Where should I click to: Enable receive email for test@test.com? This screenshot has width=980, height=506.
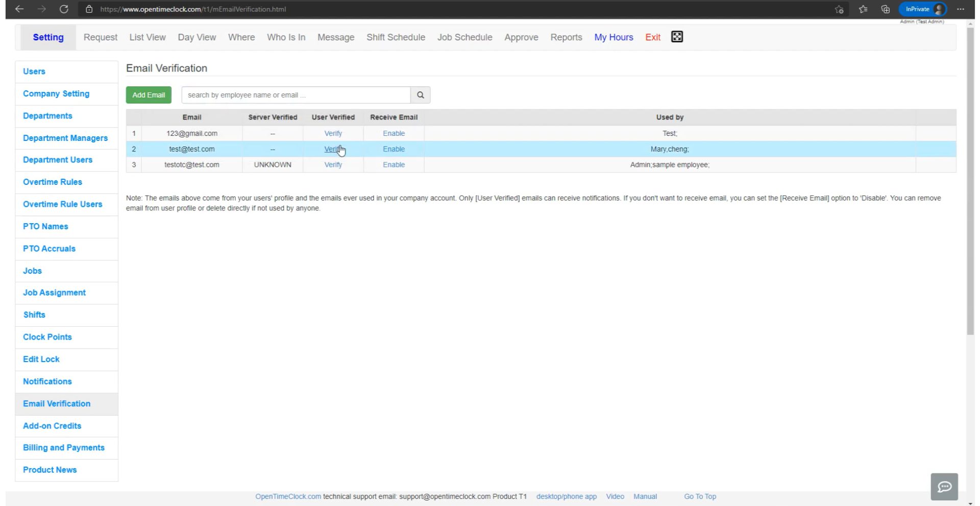click(393, 149)
